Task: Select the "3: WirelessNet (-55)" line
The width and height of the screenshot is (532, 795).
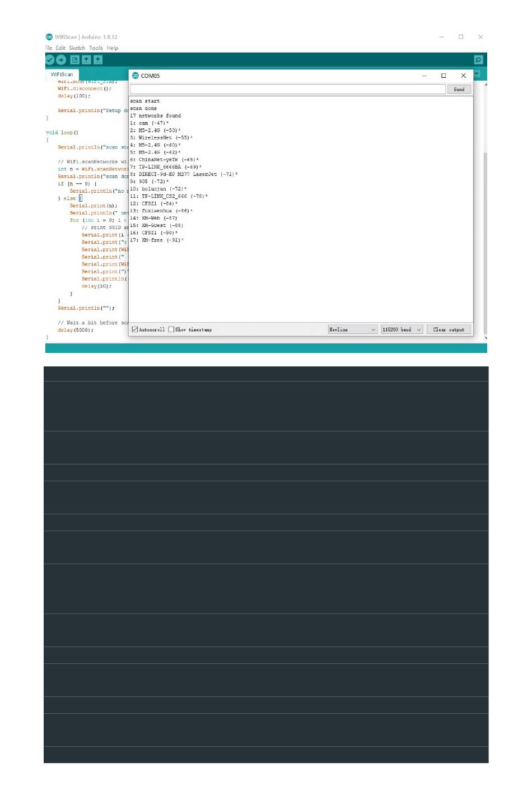Action: [161, 138]
